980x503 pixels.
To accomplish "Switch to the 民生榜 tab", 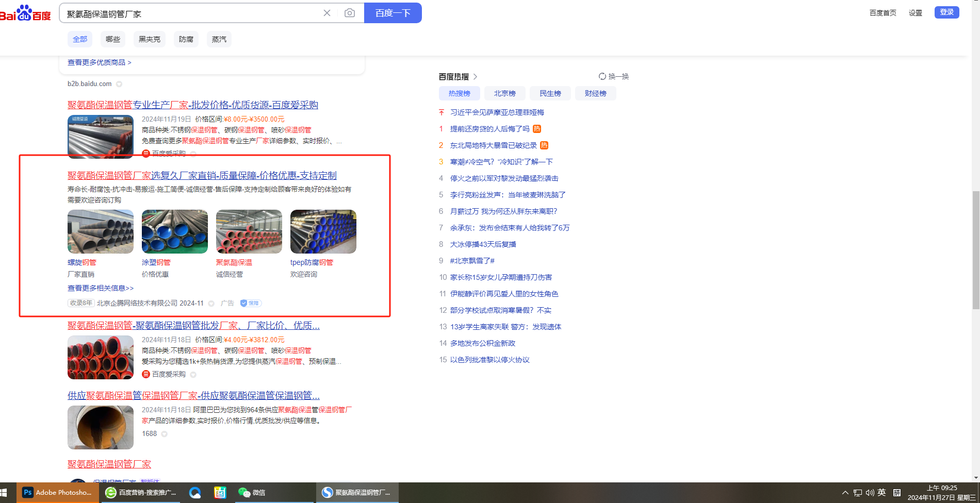I will (x=550, y=93).
